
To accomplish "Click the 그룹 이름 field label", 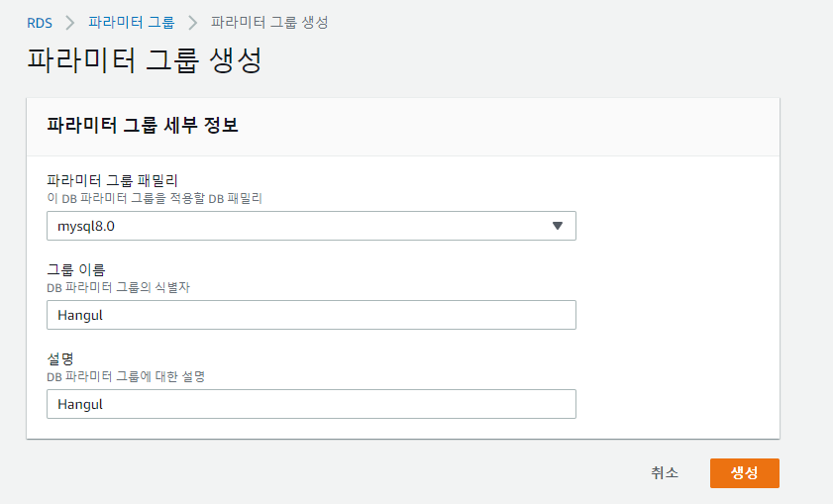I will (x=76, y=269).
